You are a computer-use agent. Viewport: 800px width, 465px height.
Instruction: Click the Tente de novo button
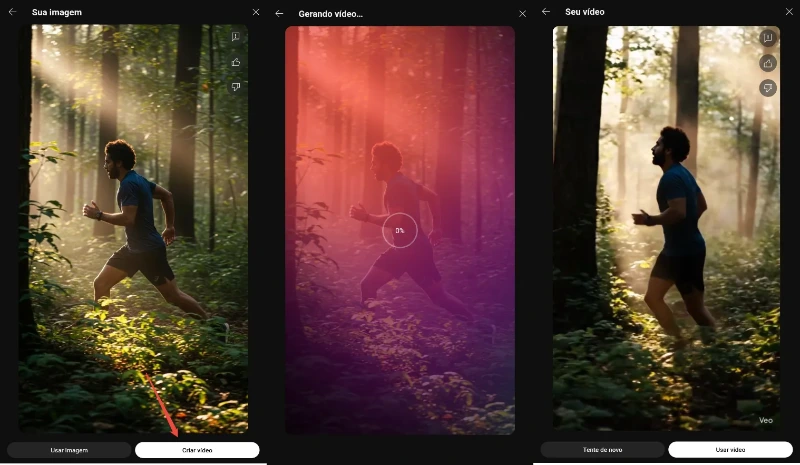603,450
